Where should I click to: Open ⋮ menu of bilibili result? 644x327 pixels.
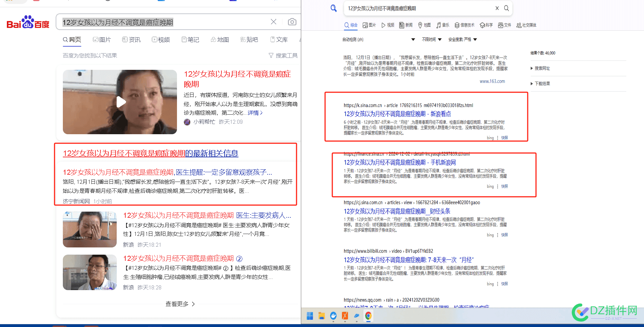point(497,284)
